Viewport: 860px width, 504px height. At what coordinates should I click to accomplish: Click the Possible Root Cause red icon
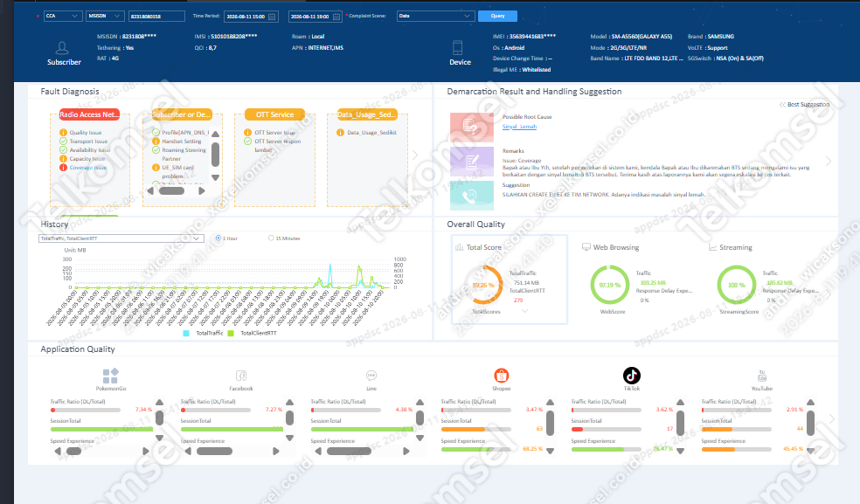point(471,128)
